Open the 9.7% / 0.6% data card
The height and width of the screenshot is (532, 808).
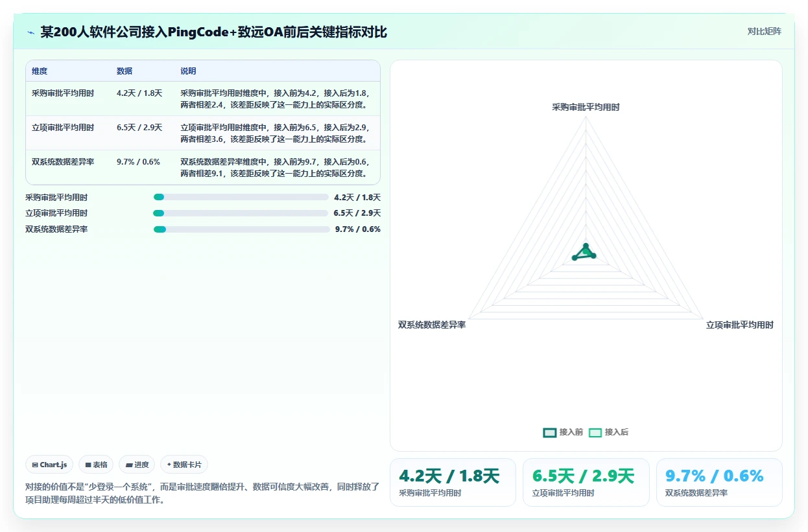point(719,482)
